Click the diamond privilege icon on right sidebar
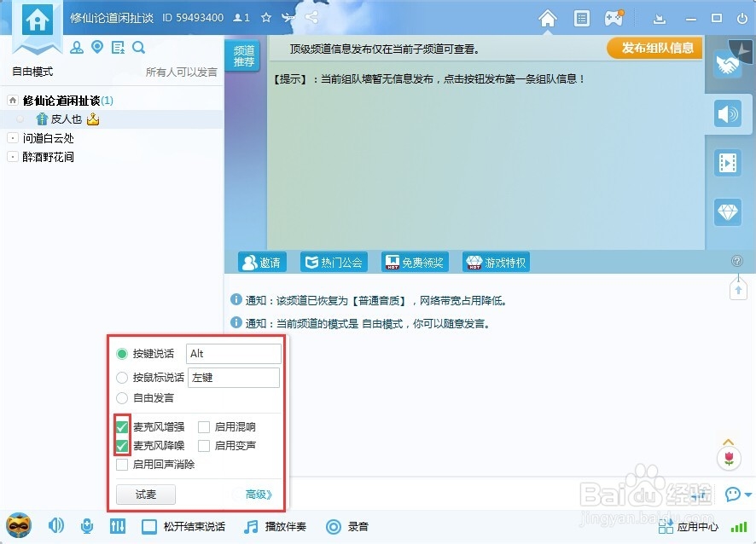756x544 pixels. (727, 212)
